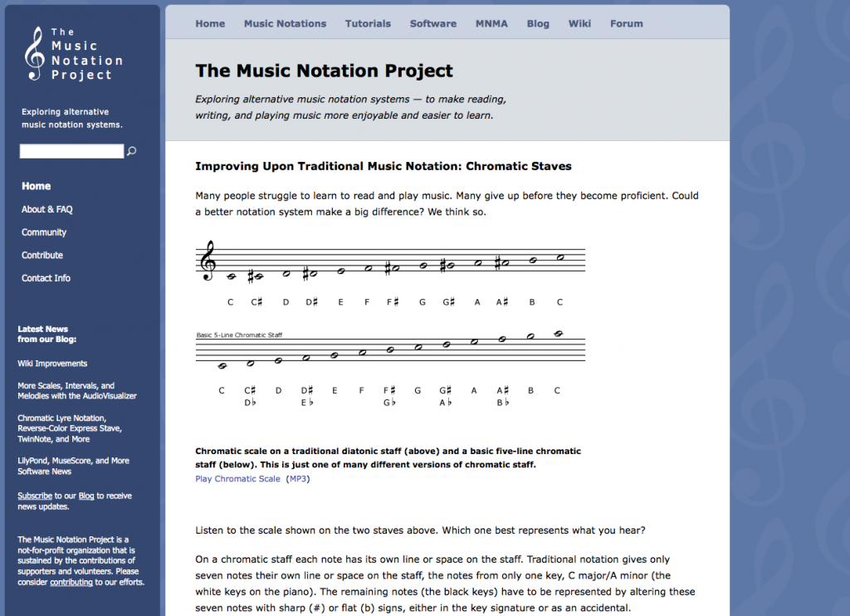Open the Home menu item
This screenshot has width=850, height=616.
coord(210,23)
